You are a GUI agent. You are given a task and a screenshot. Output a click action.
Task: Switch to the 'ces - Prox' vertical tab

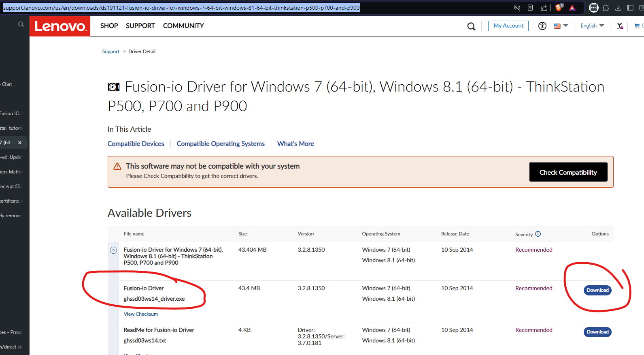click(x=14, y=332)
